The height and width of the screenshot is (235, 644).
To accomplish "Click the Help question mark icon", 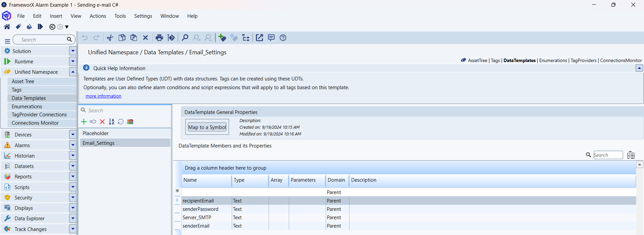I will pyautogui.click(x=283, y=38).
